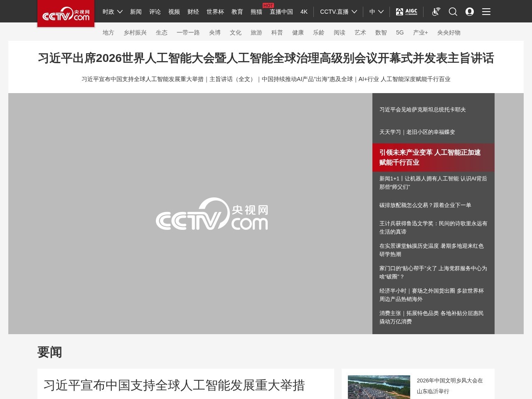Open AI+行业 人工智能深度赋能千行百业 link

click(404, 79)
